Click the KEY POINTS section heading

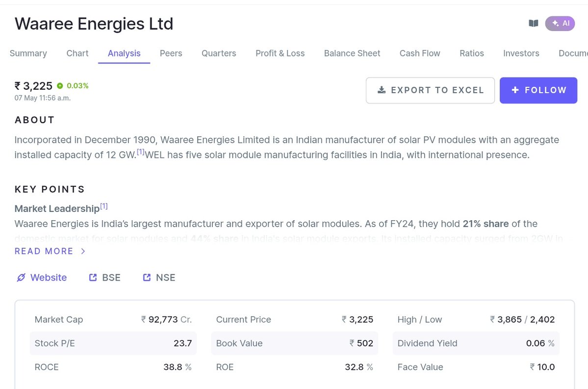50,189
